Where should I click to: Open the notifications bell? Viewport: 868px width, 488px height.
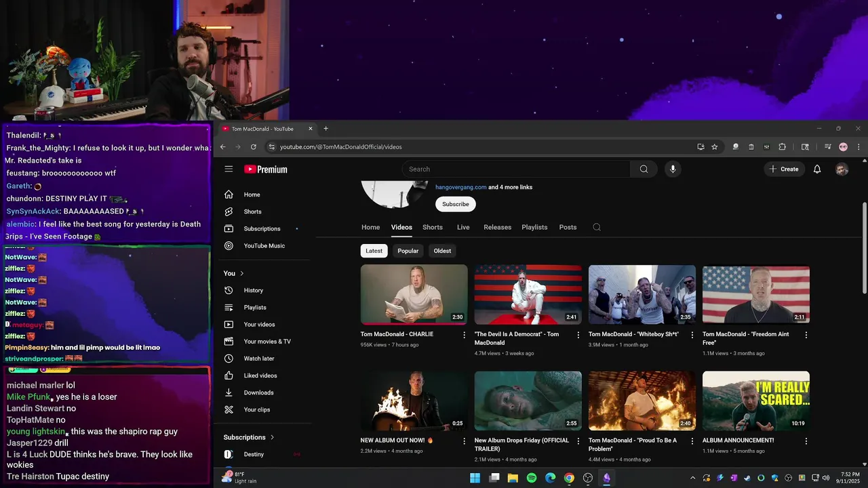tap(817, 169)
